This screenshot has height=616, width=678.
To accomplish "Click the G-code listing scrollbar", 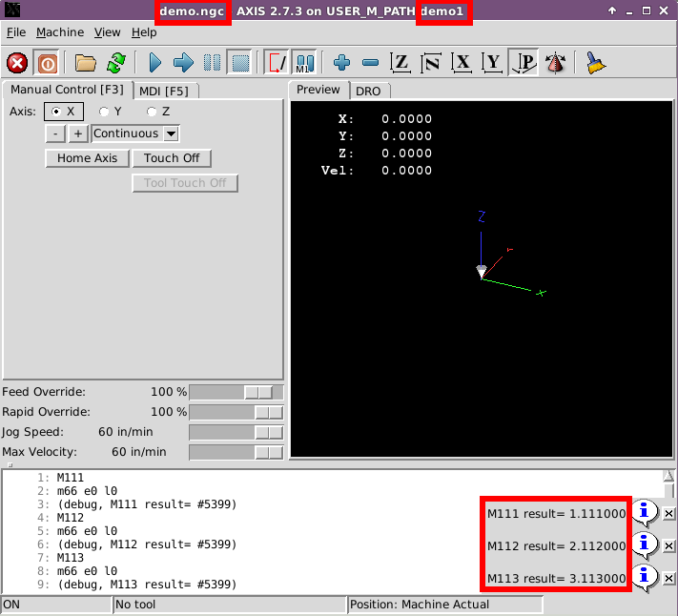I will point(668,486).
